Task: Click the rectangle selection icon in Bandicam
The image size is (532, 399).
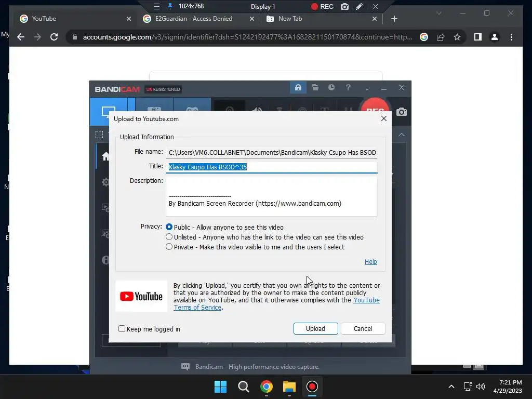Action: (99, 135)
